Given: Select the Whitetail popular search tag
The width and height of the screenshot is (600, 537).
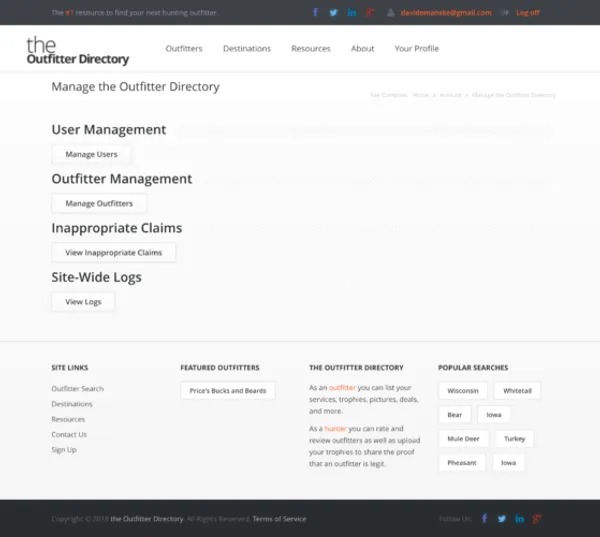Looking at the screenshot, I should pyautogui.click(x=517, y=391).
